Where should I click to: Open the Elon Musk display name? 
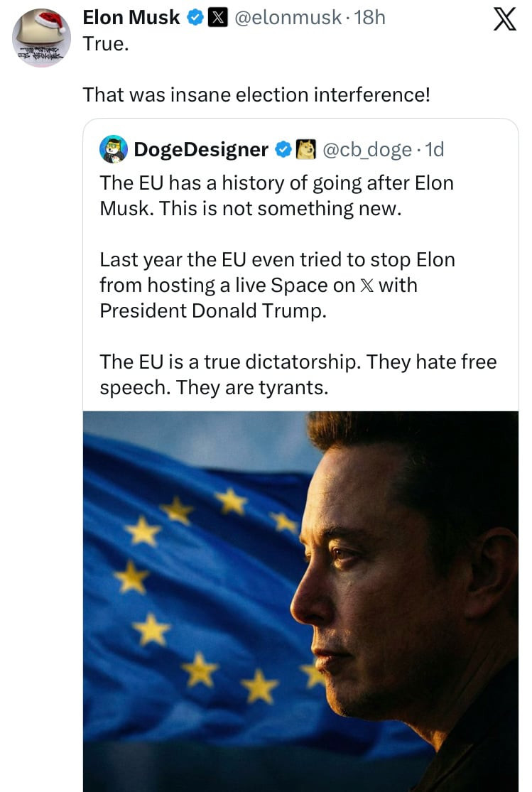[131, 18]
